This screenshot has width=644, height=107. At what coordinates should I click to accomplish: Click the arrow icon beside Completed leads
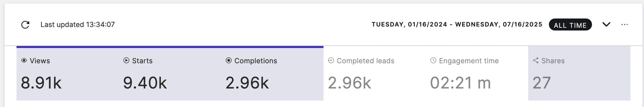click(x=331, y=61)
